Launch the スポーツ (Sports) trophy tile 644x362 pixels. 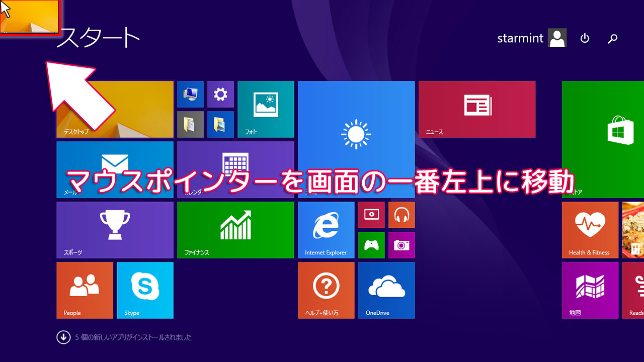[115, 230]
